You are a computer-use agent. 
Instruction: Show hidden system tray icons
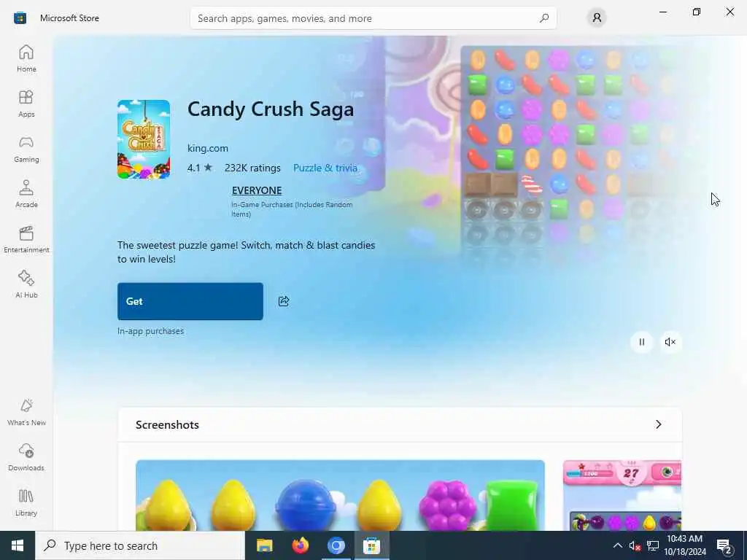pos(617,545)
